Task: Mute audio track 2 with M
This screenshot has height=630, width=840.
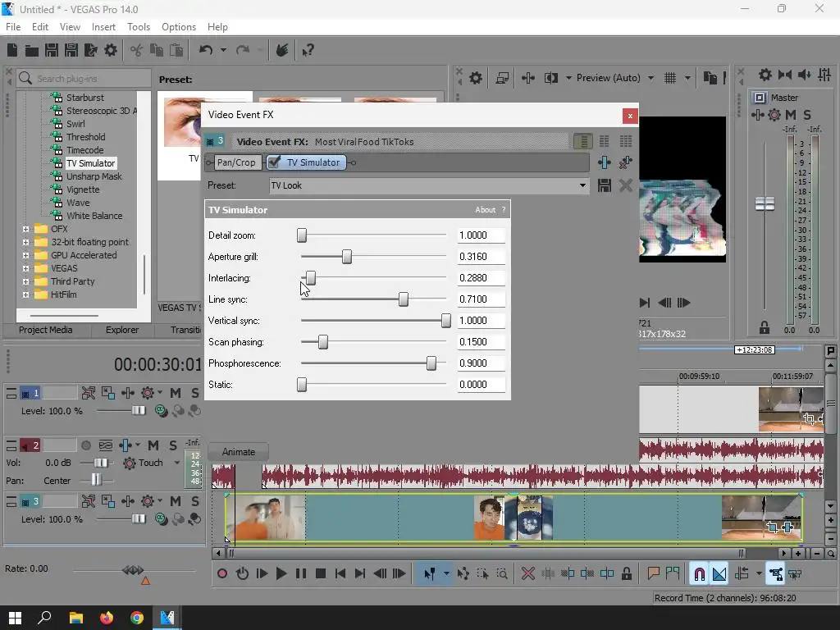Action: (153, 445)
